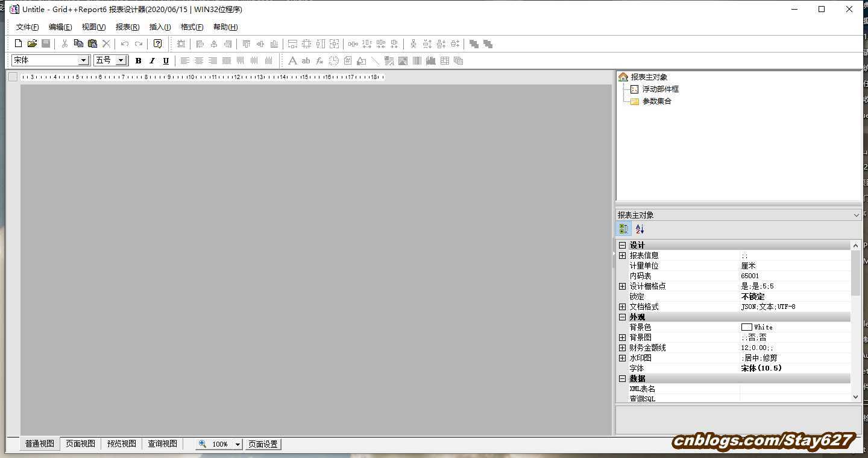Click the 页面设置 button
868x458 pixels.
263,444
